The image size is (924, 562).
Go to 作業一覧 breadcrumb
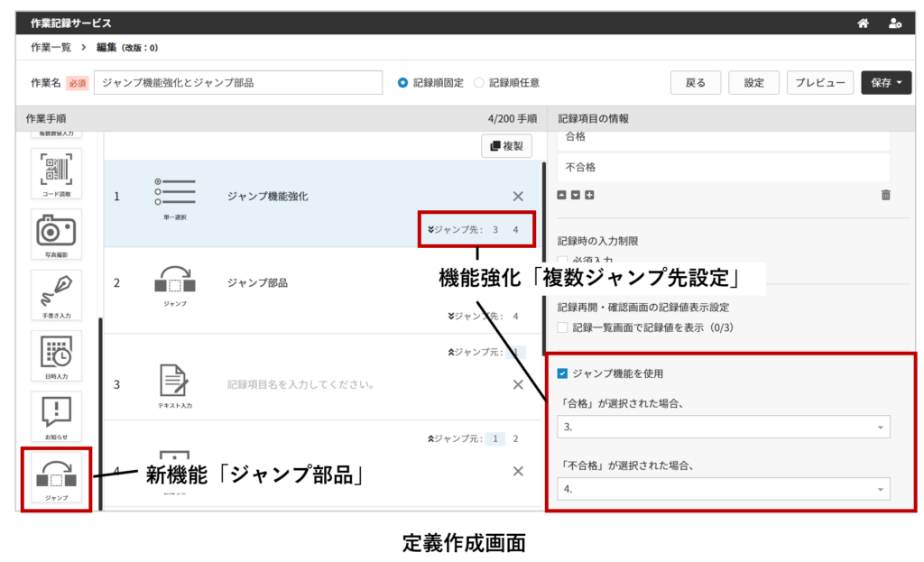click(50, 48)
